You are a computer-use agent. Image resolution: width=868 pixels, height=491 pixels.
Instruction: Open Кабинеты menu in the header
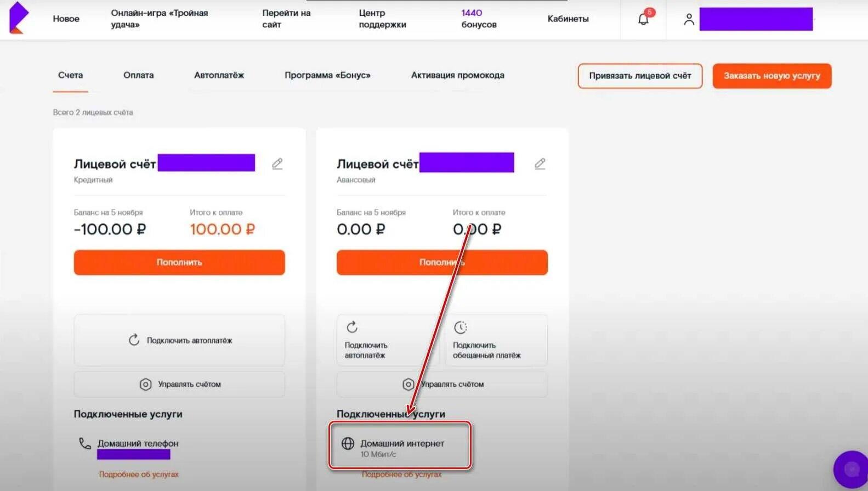click(568, 19)
